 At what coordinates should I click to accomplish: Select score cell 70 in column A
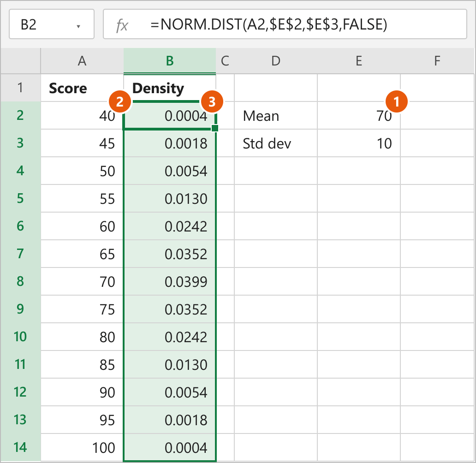[82, 281]
